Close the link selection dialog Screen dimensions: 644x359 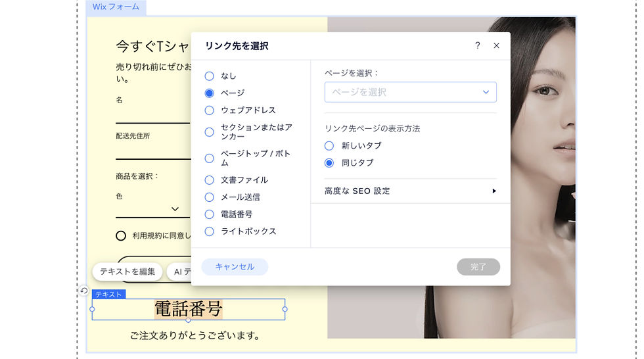pyautogui.click(x=497, y=45)
